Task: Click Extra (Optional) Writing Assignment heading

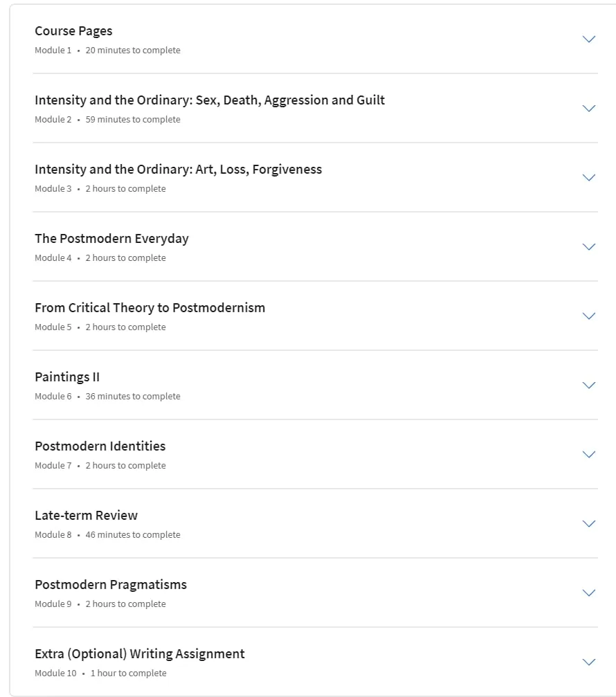Action: [x=140, y=654]
